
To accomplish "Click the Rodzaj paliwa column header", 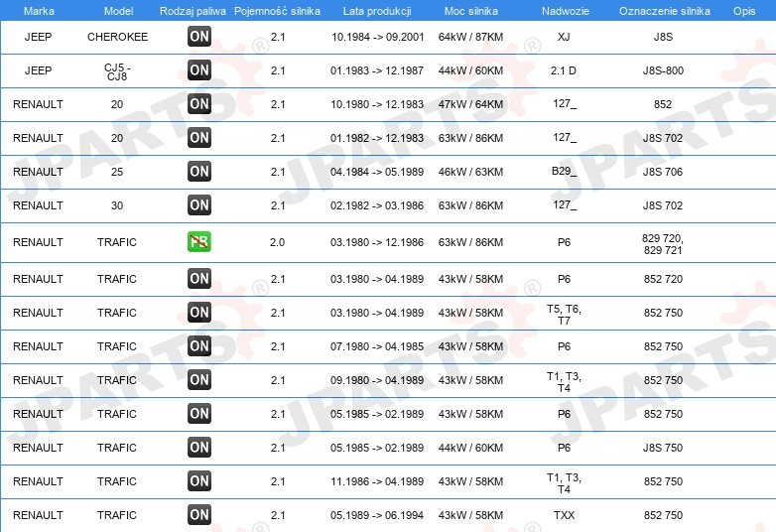I will click(193, 11).
